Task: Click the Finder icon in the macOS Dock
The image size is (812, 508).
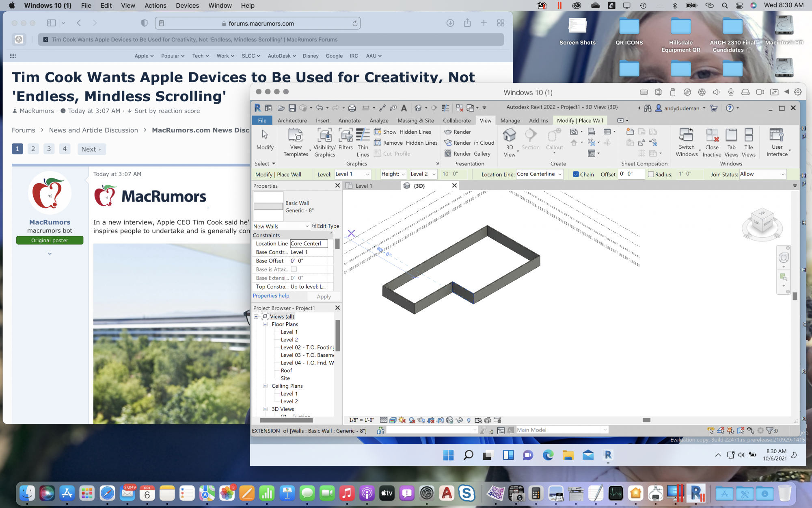Action: pos(27,493)
